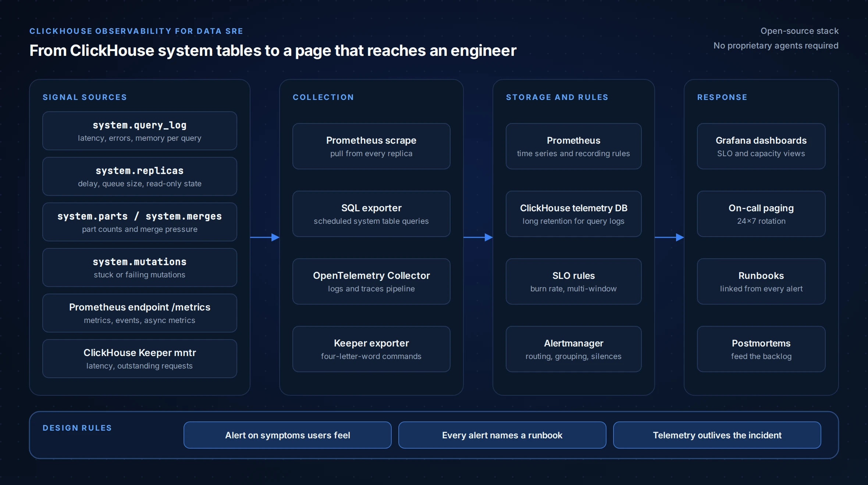The image size is (868, 485).
Task: Click the Prometheus endpoint /metrics card
Action: pos(140,313)
